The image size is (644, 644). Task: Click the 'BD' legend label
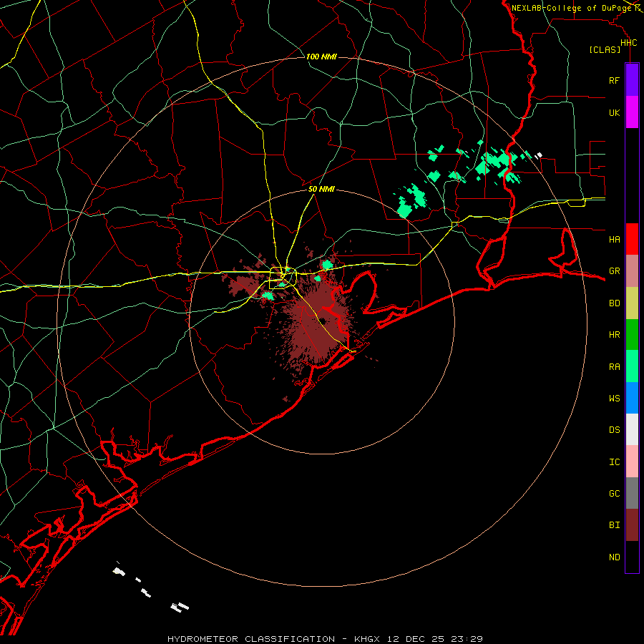614,303
